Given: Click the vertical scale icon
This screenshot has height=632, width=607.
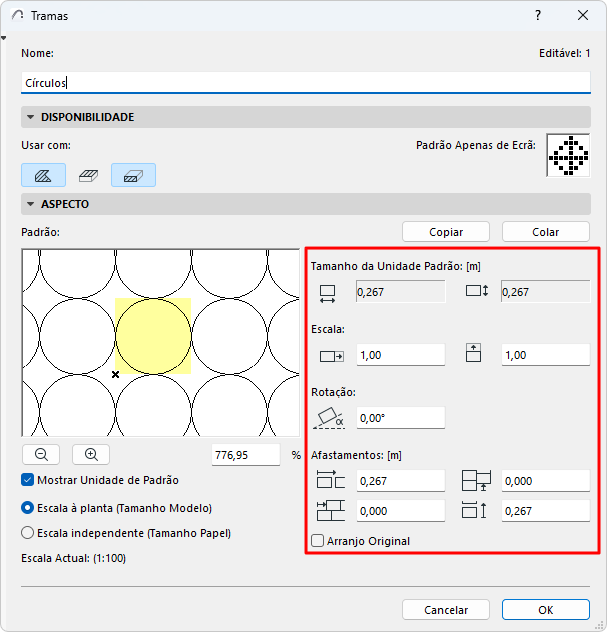Looking at the screenshot, I should point(473,353).
